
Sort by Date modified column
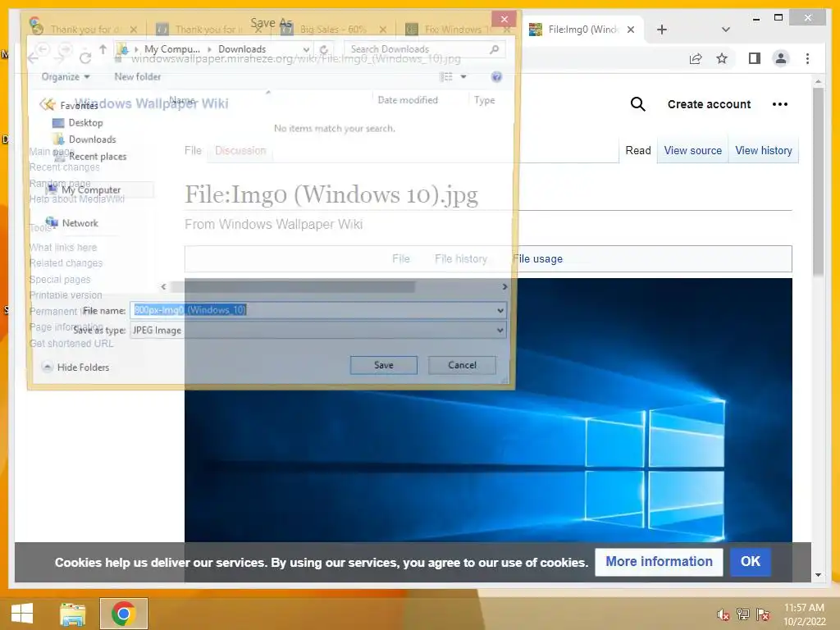click(408, 99)
